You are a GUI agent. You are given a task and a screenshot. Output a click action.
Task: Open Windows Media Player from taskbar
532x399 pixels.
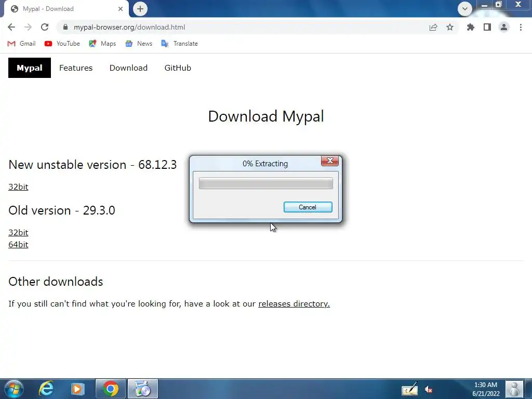coord(77,389)
